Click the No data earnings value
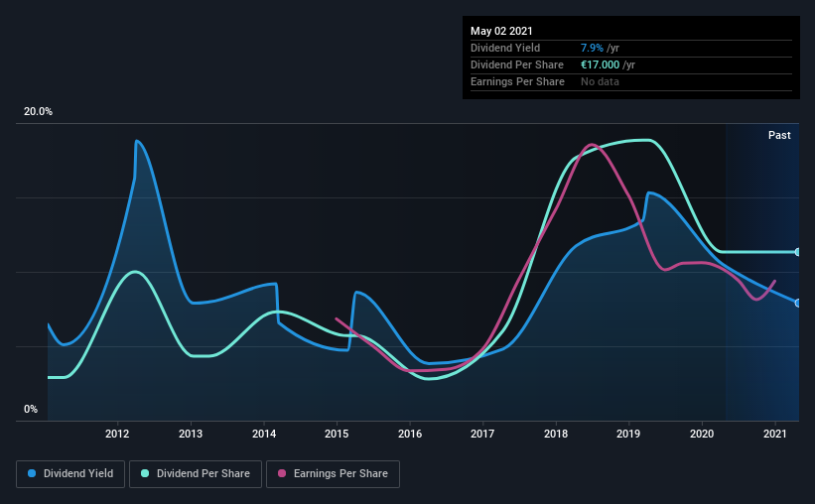Screen dimensions: 815x504 600,81
